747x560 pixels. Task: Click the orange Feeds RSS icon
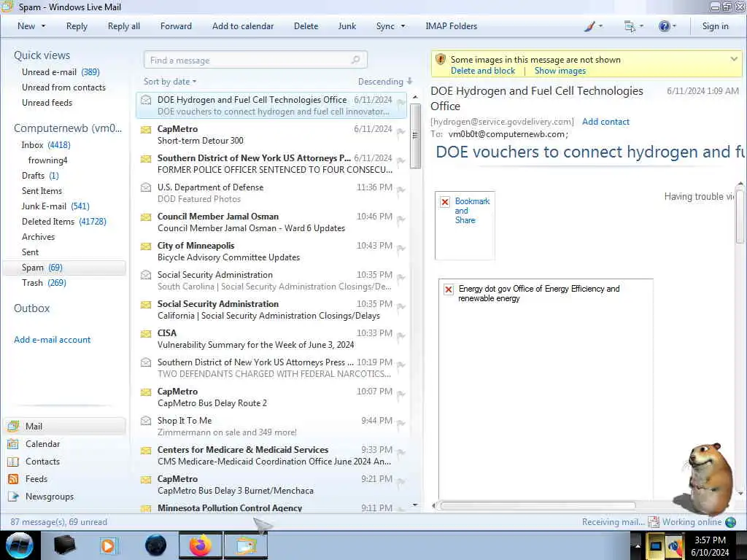pos(13,479)
